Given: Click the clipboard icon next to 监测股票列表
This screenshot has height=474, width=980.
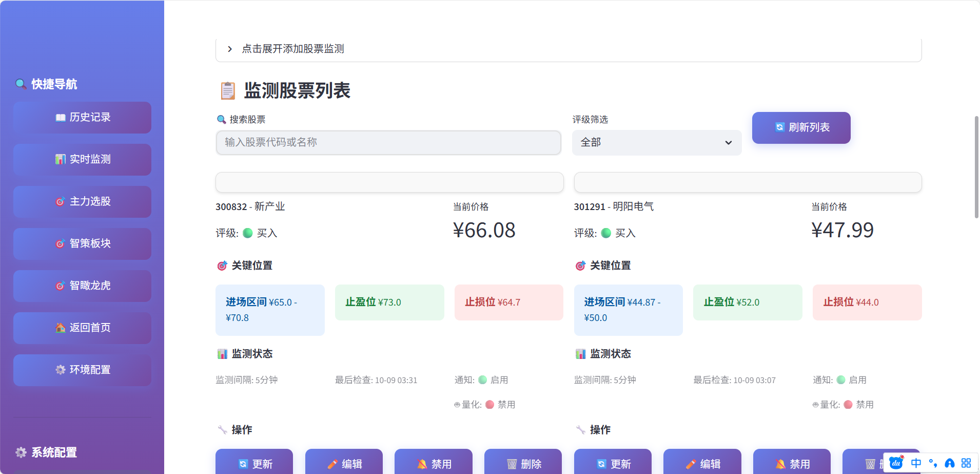Looking at the screenshot, I should pyautogui.click(x=228, y=91).
